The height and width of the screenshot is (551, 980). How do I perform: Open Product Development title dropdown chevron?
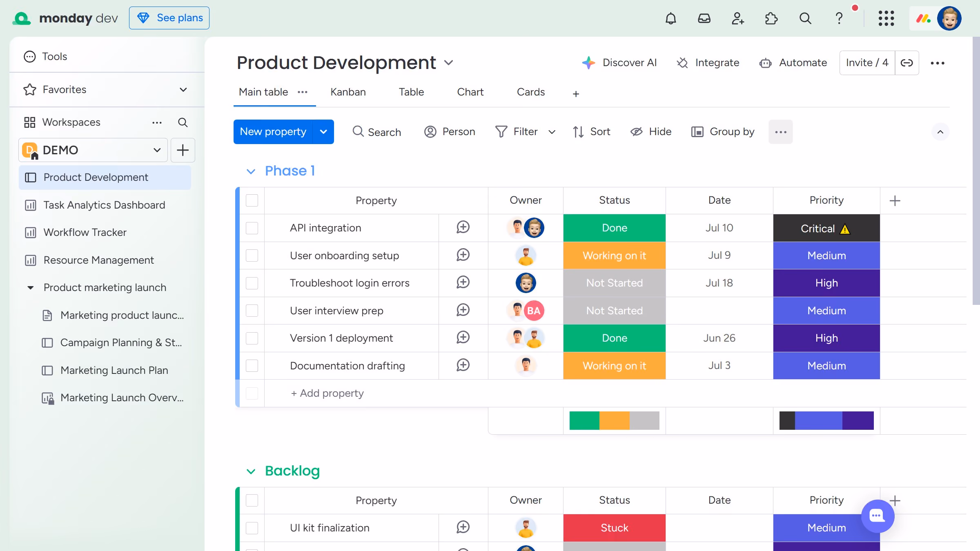[x=448, y=63]
